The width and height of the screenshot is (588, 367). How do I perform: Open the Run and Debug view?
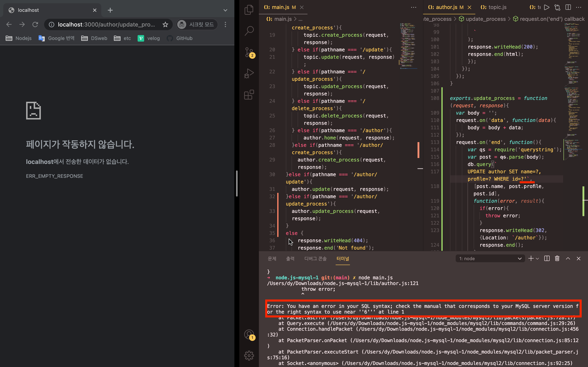pyautogui.click(x=249, y=73)
